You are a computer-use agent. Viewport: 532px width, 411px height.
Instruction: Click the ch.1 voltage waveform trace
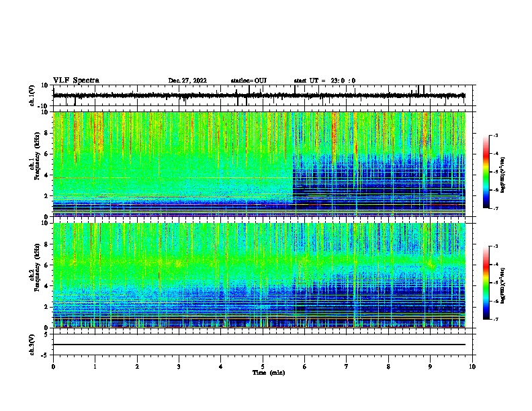click(259, 95)
